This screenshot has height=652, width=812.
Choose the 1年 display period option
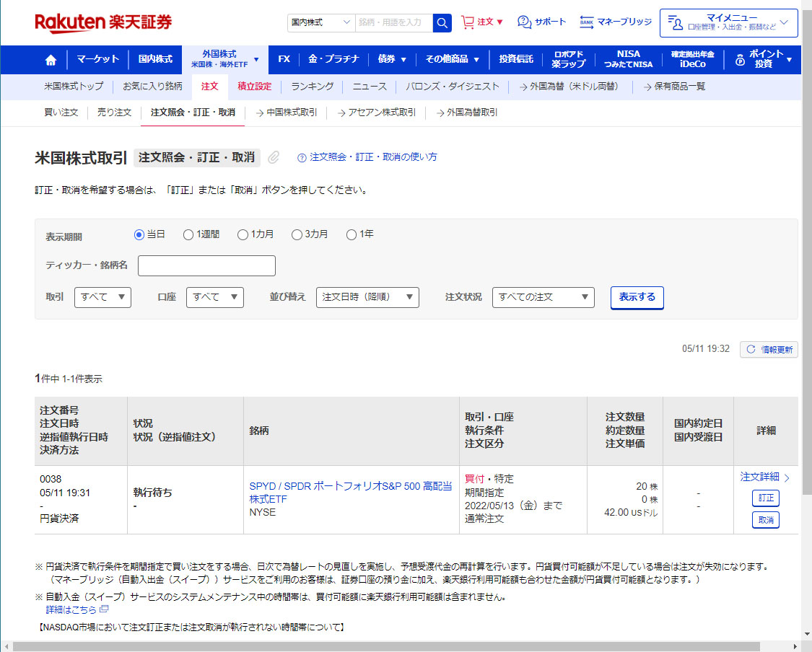tap(352, 234)
